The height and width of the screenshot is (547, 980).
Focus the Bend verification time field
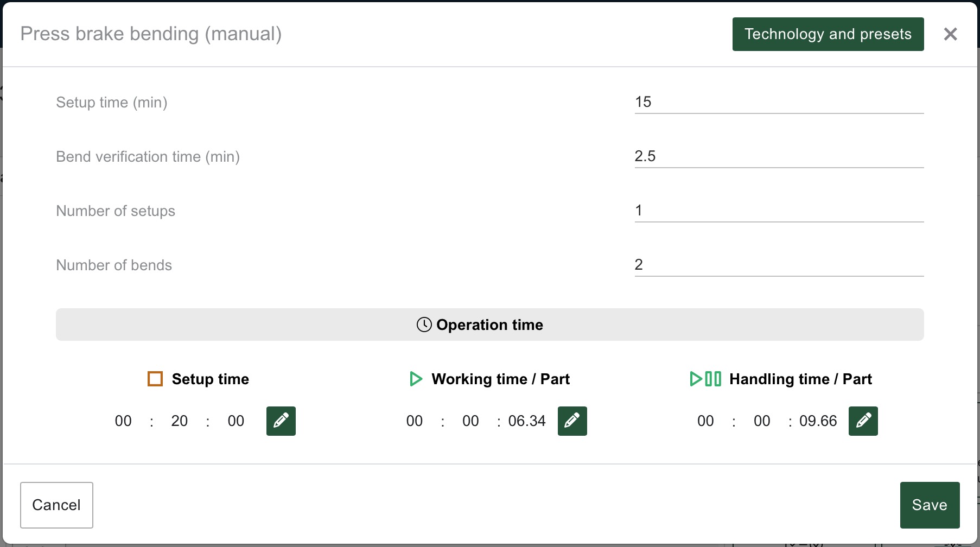pos(779,156)
